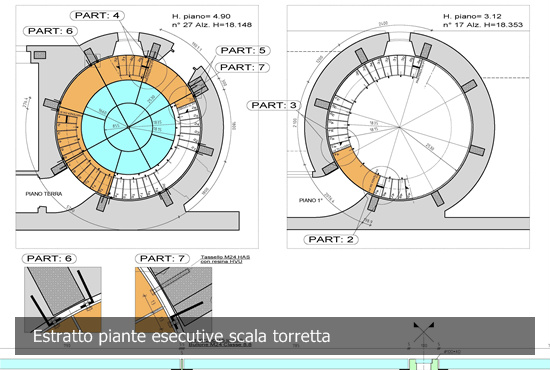Click the PART: 4 callout label
Viewport: 550px width, 370px height.
[x=97, y=15]
